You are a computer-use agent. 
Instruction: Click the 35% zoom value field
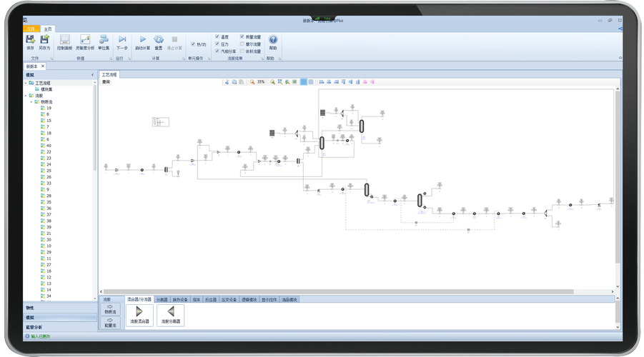[261, 82]
